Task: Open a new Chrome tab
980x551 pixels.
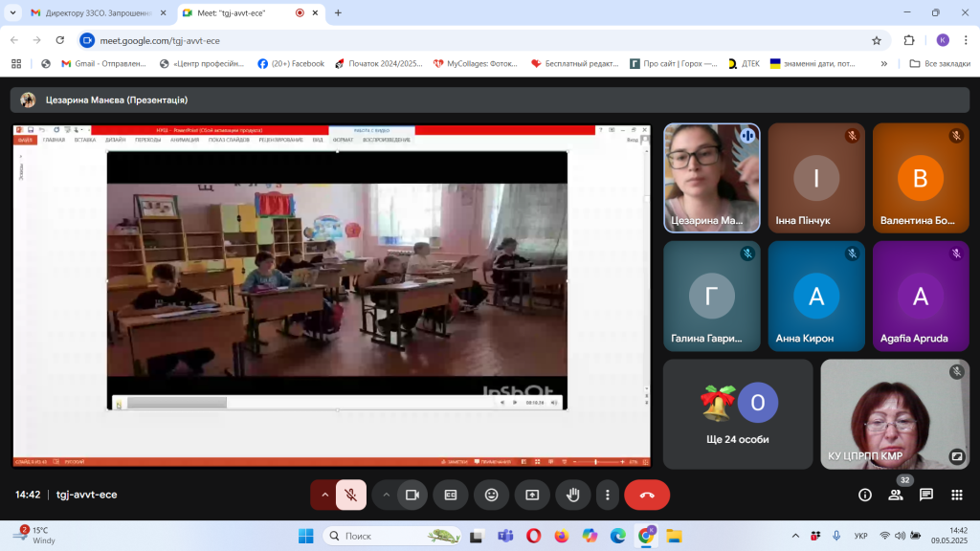Action: 338,12
